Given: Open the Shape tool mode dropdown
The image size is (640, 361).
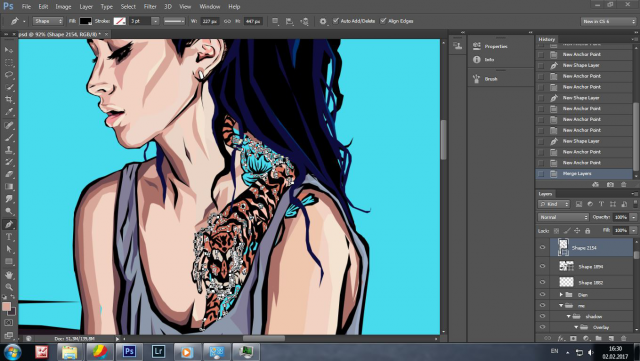Looking at the screenshot, I should point(48,21).
